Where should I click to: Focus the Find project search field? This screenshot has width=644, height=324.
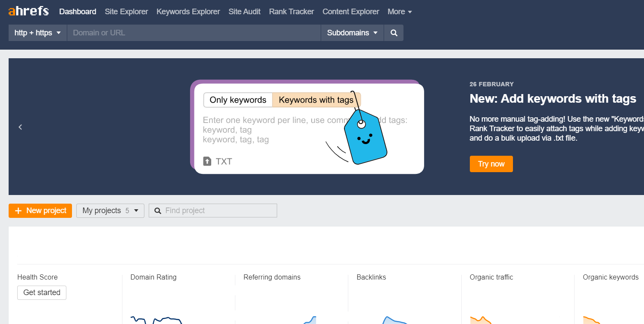pyautogui.click(x=213, y=211)
